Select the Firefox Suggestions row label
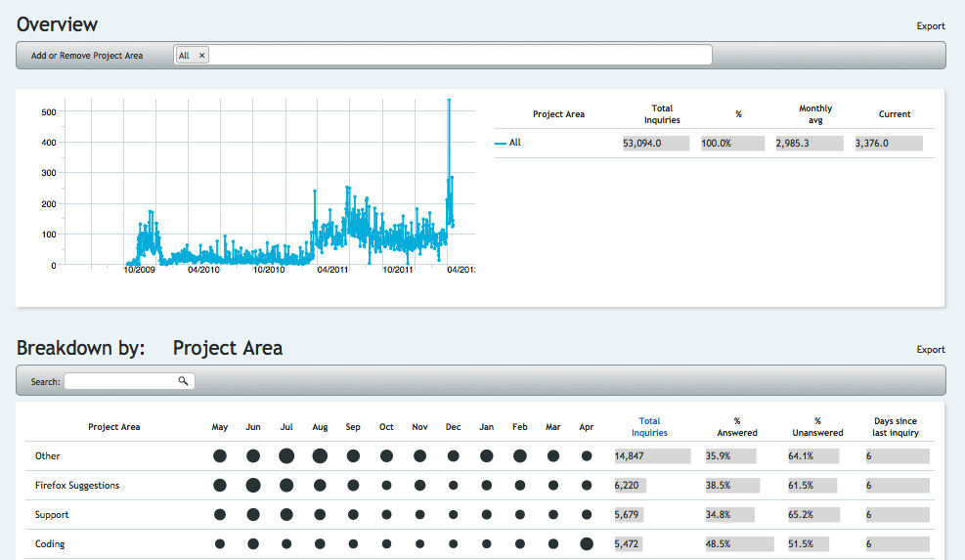The height and width of the screenshot is (560, 965). (x=77, y=485)
